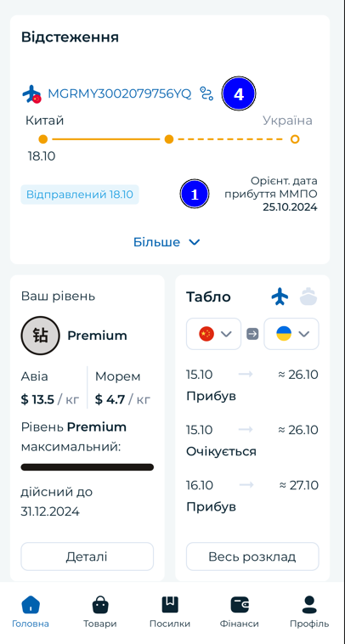Expand tracking details with Більше
345x644 pixels.
click(167, 242)
